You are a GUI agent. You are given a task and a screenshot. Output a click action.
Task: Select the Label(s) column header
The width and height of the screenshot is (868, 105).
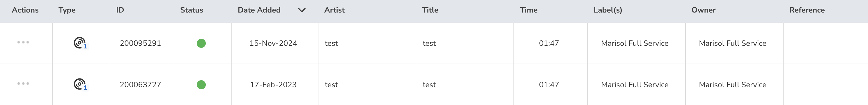(607, 10)
